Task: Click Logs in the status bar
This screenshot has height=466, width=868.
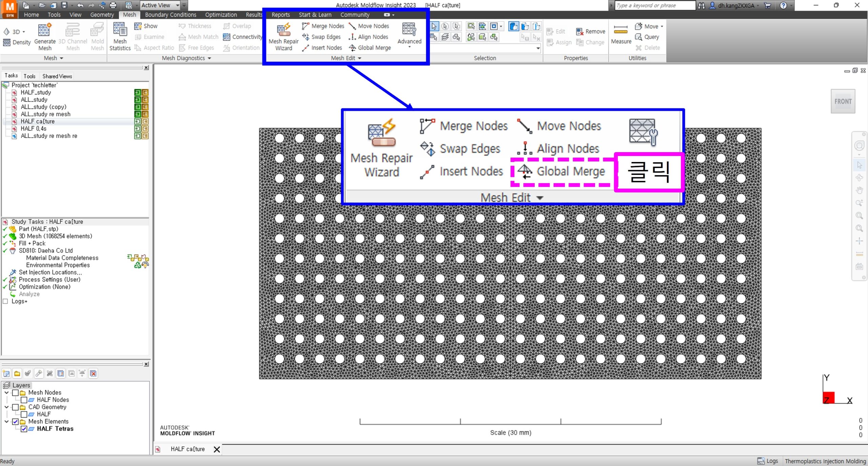Action: 768,461
